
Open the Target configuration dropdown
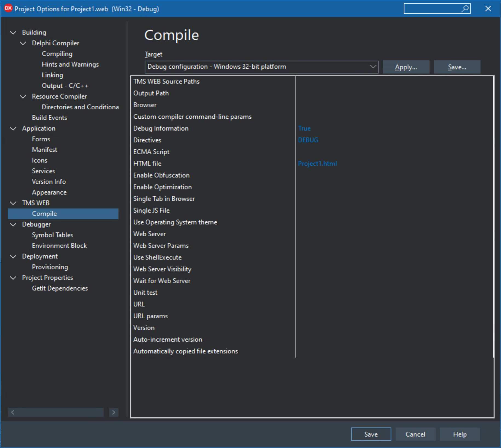tap(261, 67)
